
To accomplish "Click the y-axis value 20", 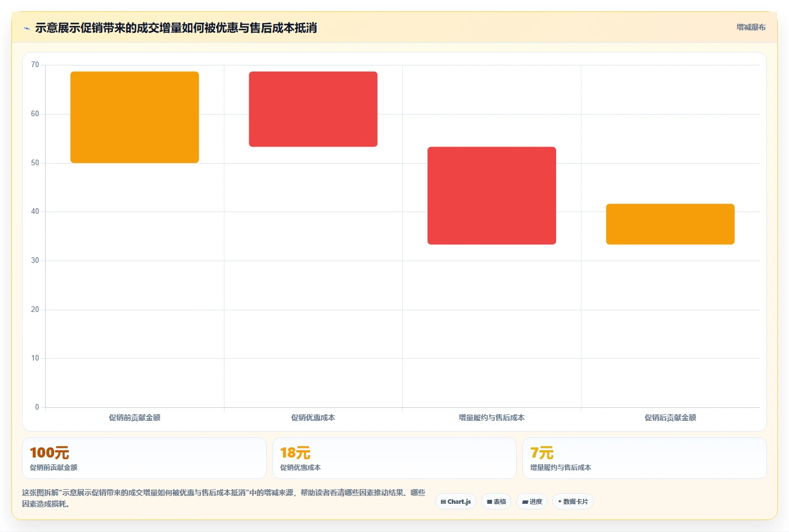I will coord(35,310).
